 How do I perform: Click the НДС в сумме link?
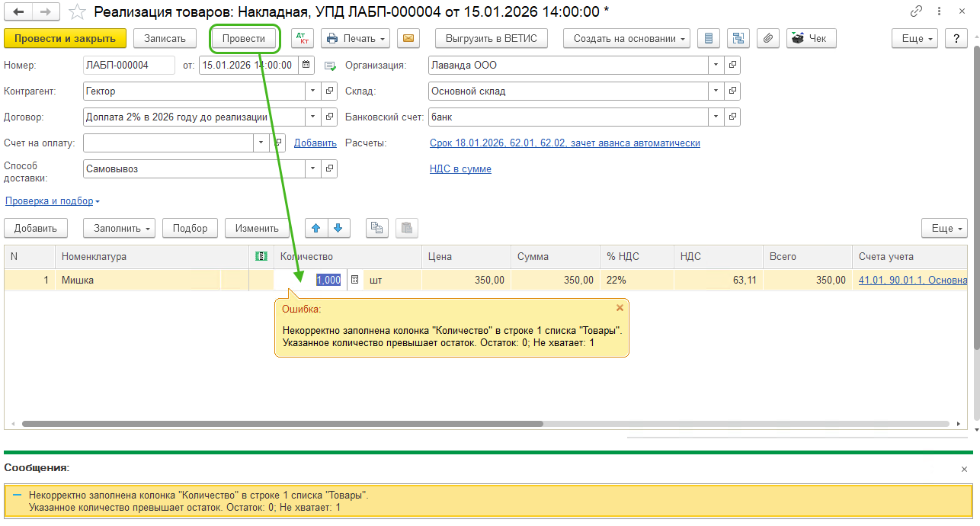tap(460, 169)
